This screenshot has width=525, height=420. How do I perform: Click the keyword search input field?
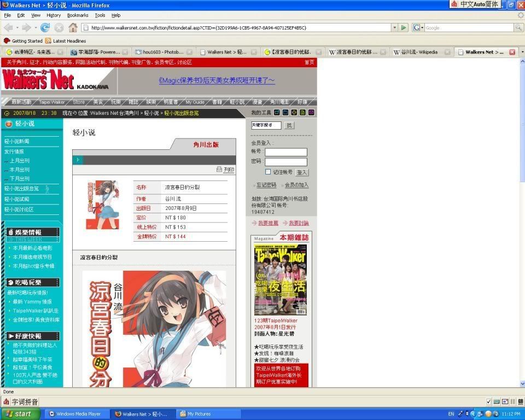click(266, 125)
